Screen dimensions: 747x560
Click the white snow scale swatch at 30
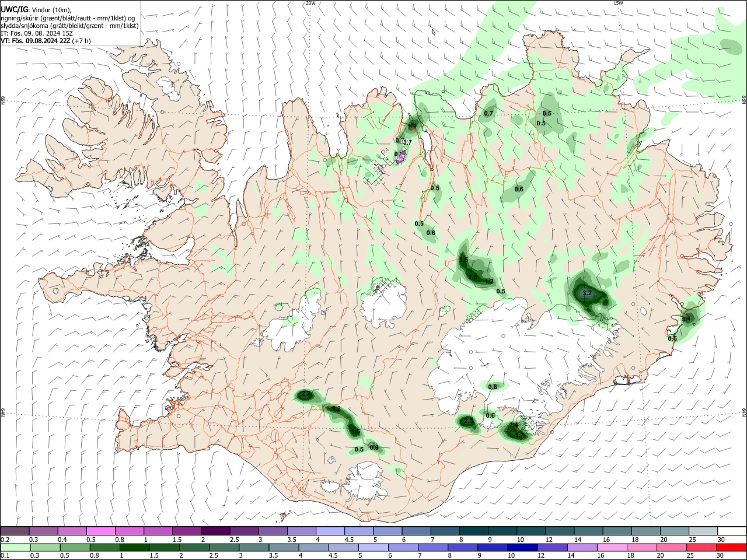732,531
